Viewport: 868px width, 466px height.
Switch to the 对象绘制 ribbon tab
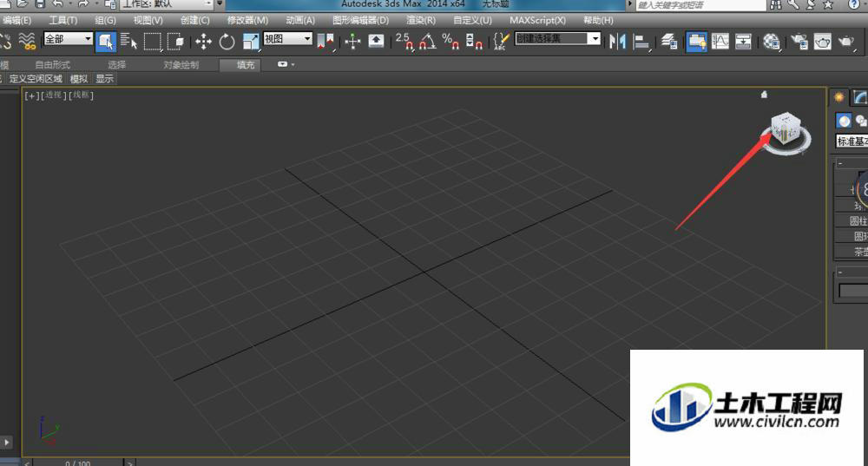click(181, 65)
